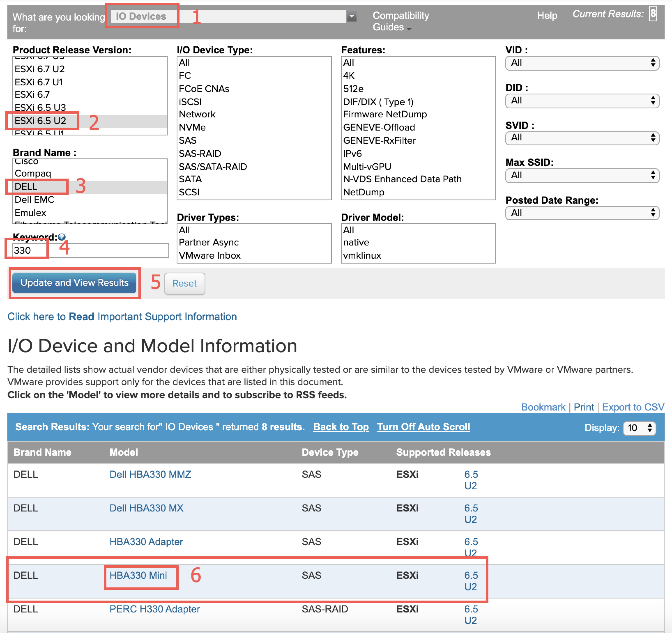Screen dimensions: 672x633
Task: Select NVMe device type
Action: pos(254,127)
